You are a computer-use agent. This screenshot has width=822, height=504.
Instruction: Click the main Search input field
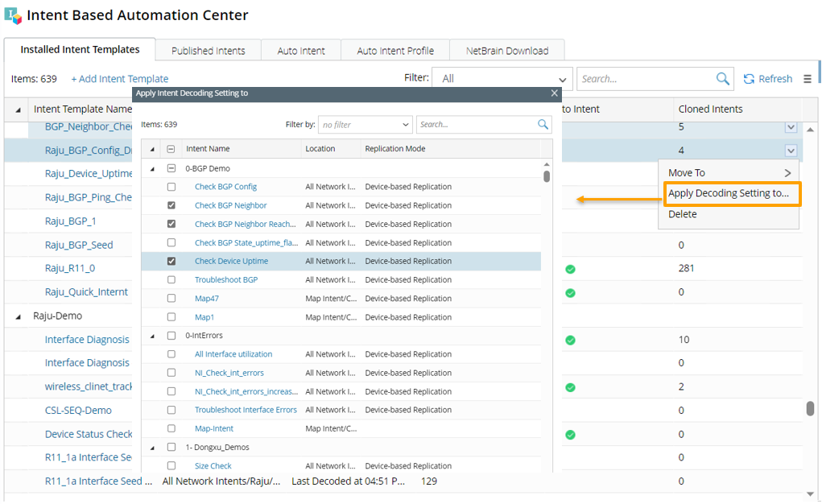(x=644, y=79)
